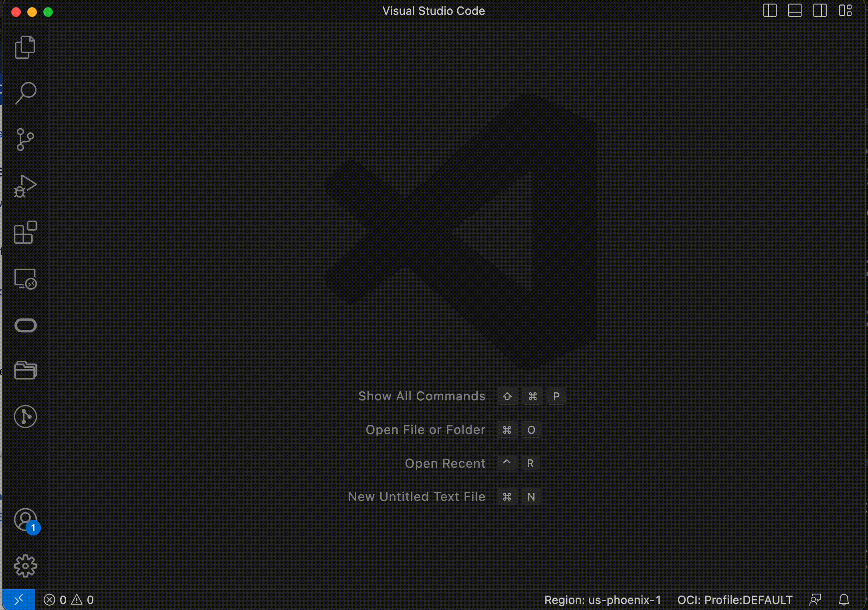Open the Source Control view
Screen dimensions: 868x610
coord(25,139)
